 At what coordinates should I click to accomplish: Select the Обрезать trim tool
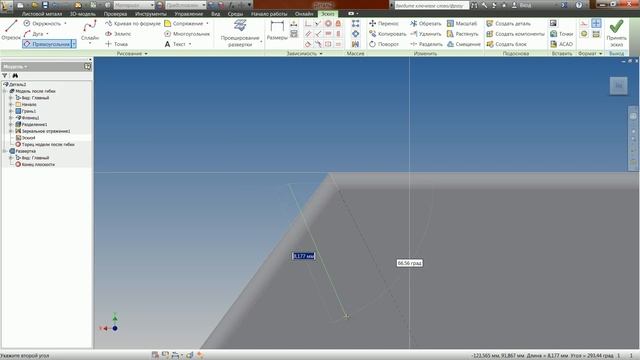tap(425, 24)
